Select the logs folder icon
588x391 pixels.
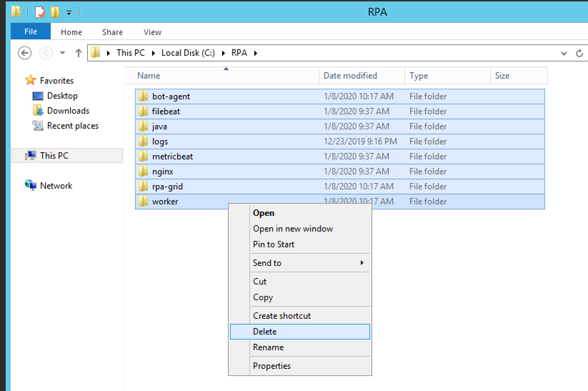coord(143,141)
